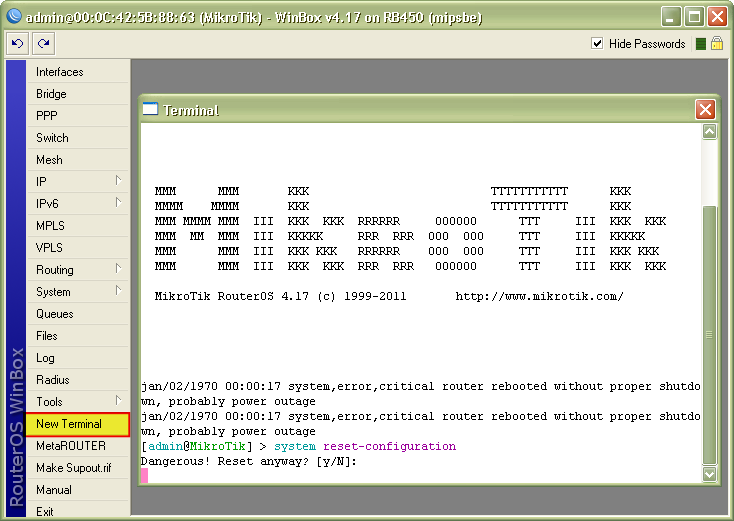Open the Radius menu item
Image resolution: width=734 pixels, height=521 pixels.
click(78, 380)
